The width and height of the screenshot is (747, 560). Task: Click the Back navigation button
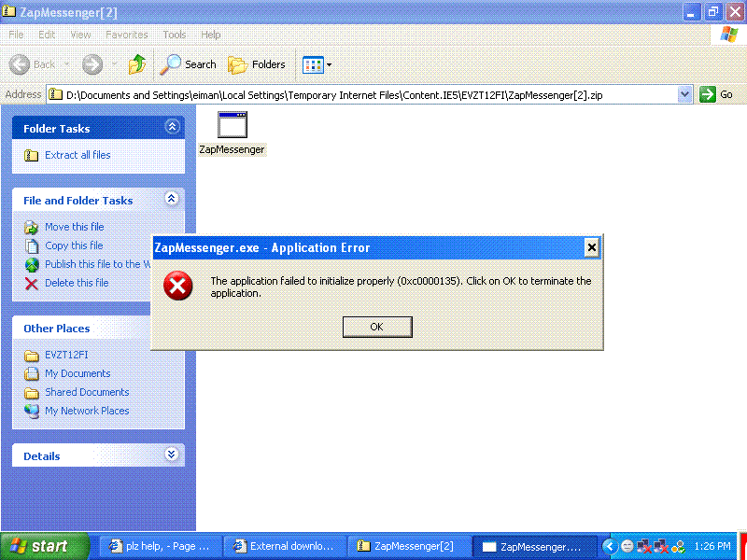pos(34,64)
